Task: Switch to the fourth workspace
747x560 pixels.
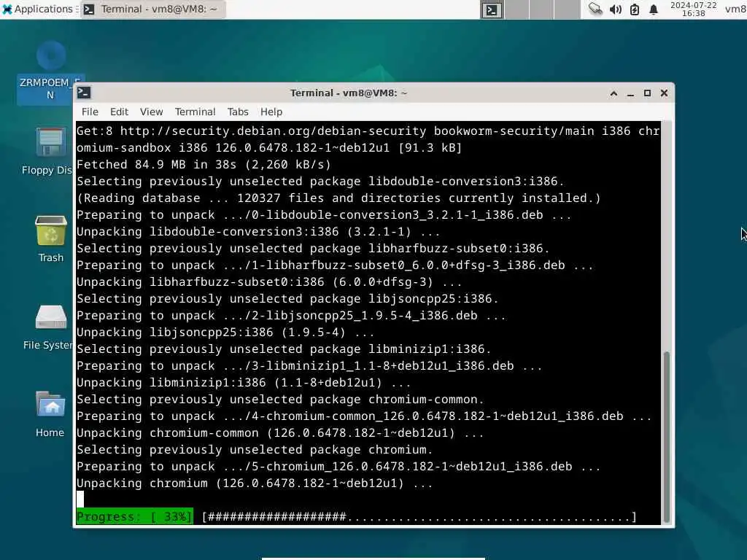Action: [x=567, y=9]
